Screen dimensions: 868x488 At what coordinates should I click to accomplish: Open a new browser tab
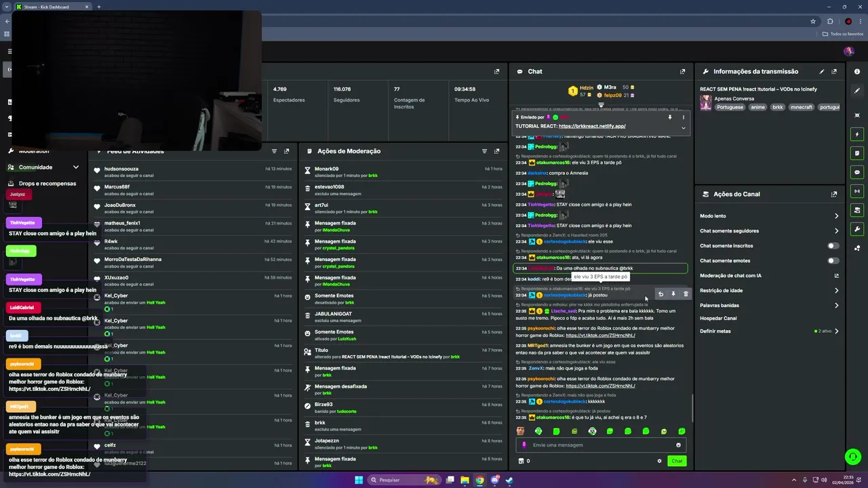99,7
